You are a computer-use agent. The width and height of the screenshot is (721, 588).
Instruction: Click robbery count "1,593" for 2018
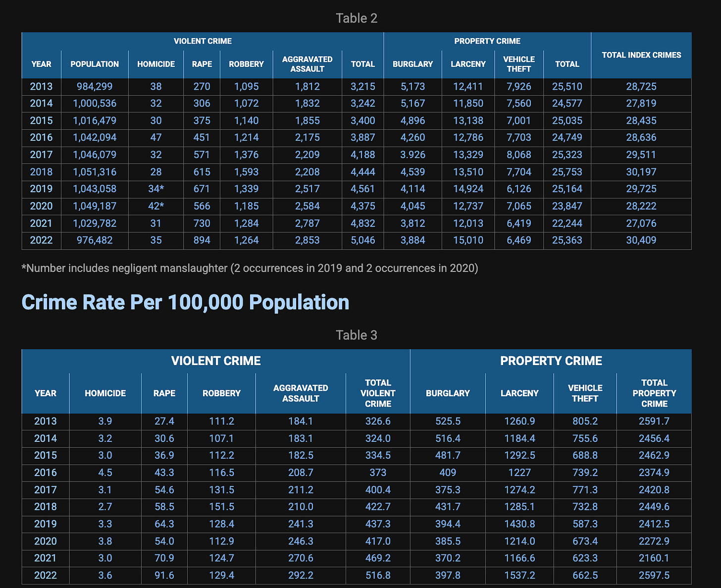(247, 172)
